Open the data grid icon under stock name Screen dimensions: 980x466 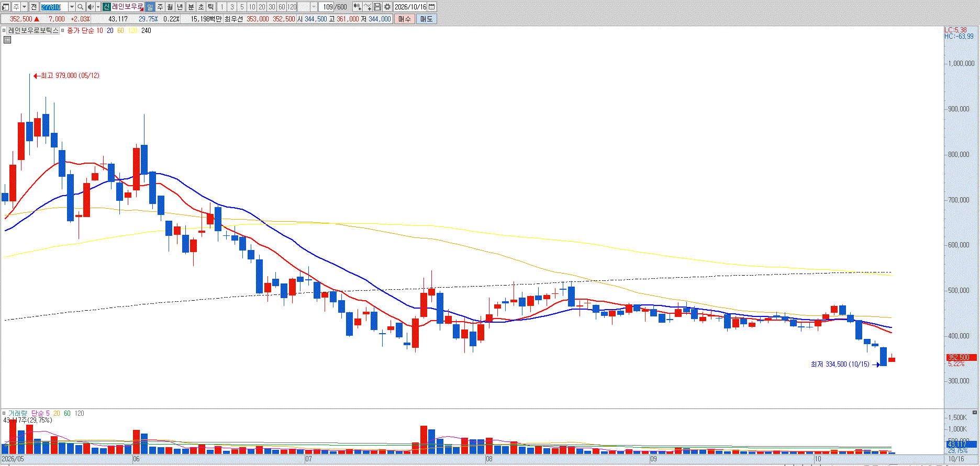click(7, 40)
